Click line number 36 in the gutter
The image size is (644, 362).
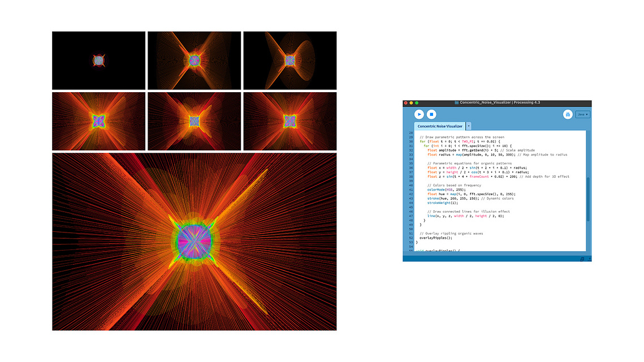(410, 167)
